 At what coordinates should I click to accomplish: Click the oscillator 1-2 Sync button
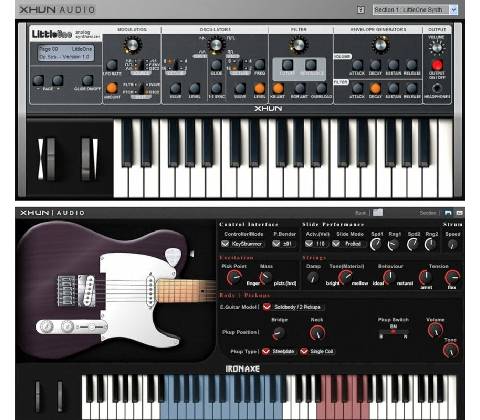216,88
